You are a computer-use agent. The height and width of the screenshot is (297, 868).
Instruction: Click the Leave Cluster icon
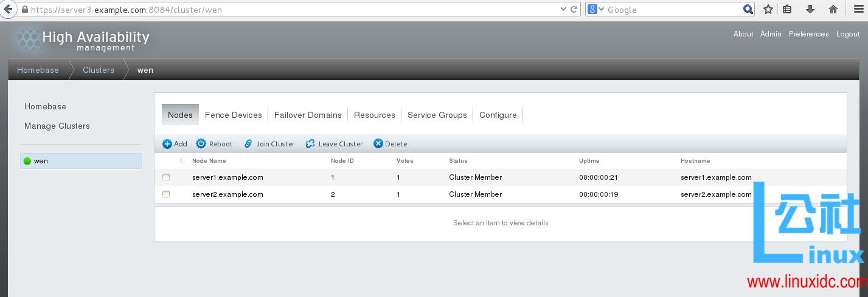[x=310, y=144]
